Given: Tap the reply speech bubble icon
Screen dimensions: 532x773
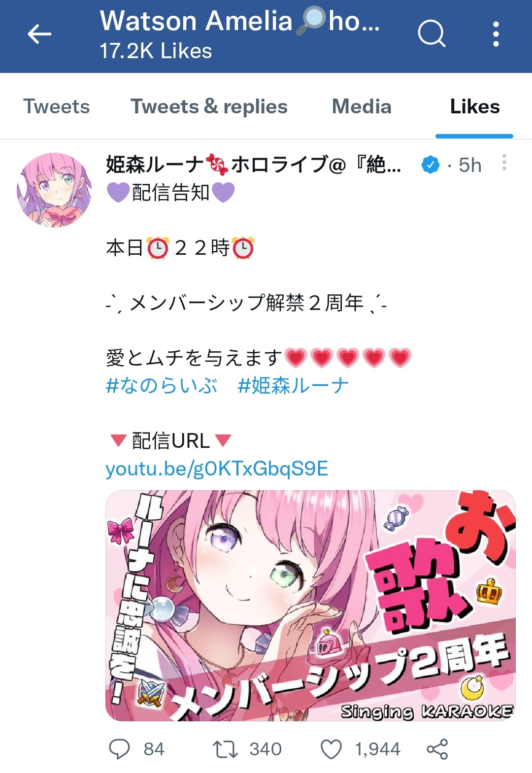Looking at the screenshot, I should 119,749.
